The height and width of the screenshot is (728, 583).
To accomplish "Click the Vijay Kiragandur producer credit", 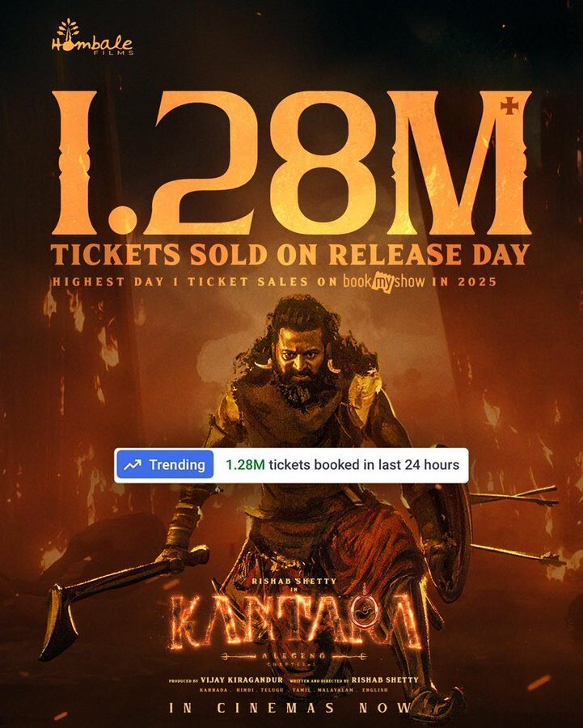I will [x=226, y=679].
